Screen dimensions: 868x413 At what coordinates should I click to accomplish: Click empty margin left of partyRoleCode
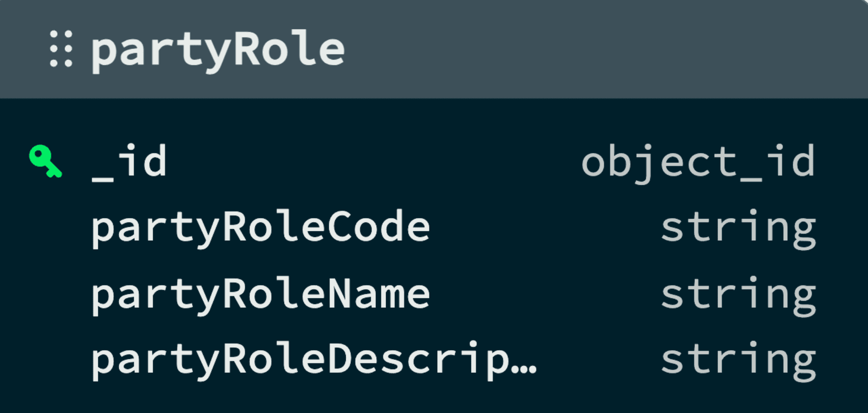tap(45, 227)
